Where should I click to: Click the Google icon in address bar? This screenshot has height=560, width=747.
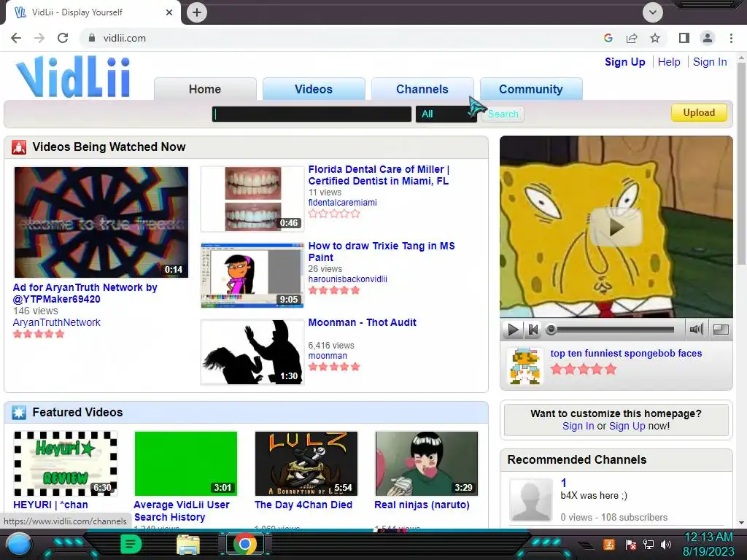click(x=608, y=38)
